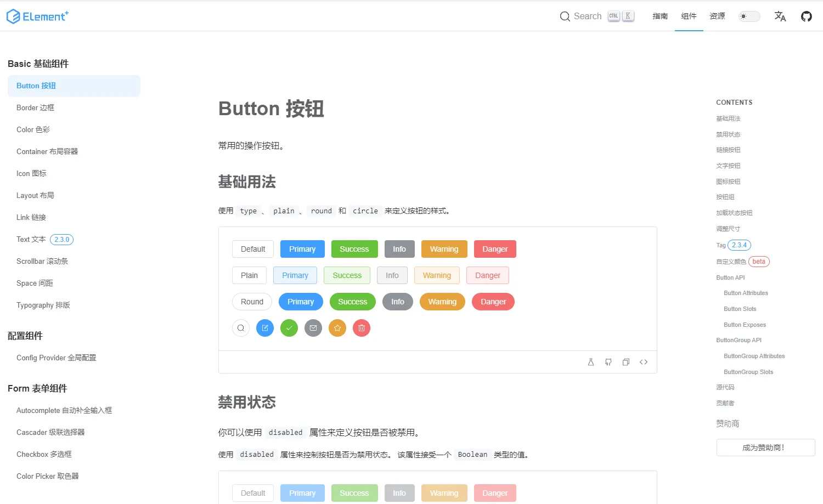
Task: Copy the example code with copy icon
Action: [x=626, y=362]
